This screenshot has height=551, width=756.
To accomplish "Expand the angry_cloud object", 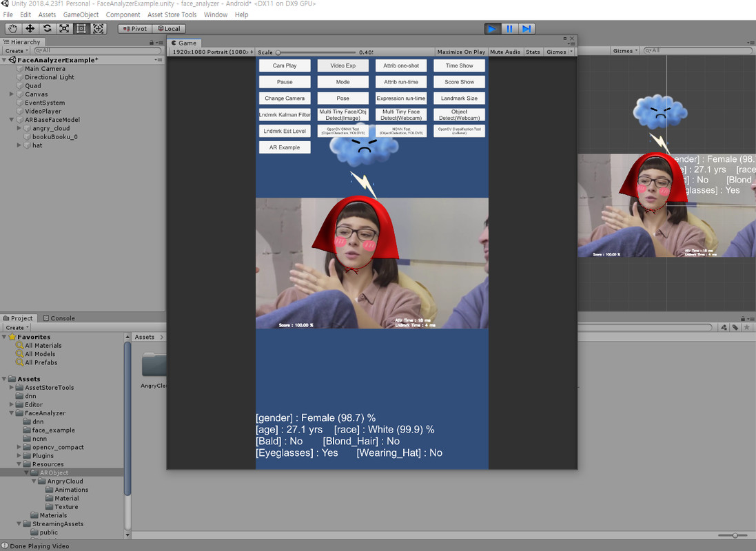I will (19, 128).
